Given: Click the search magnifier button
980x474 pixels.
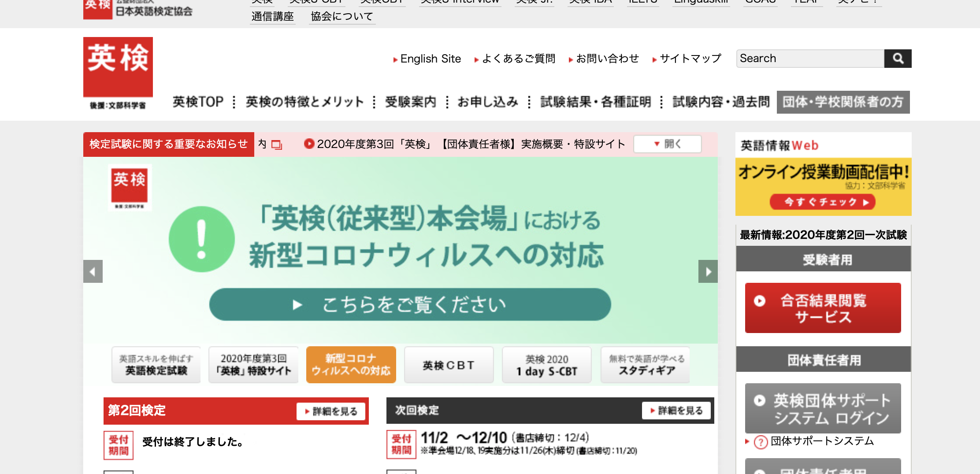Looking at the screenshot, I should [898, 59].
